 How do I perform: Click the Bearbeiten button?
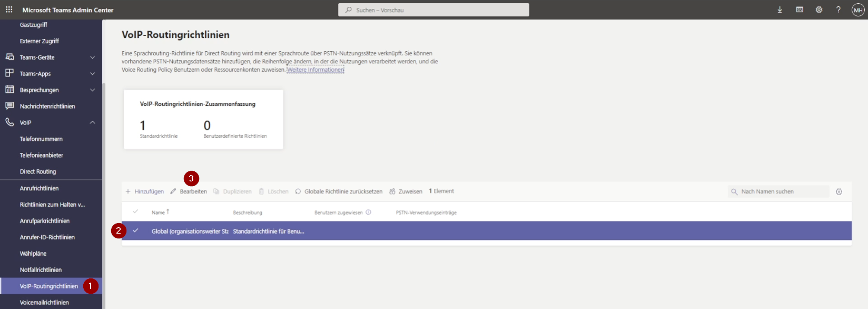(x=189, y=191)
